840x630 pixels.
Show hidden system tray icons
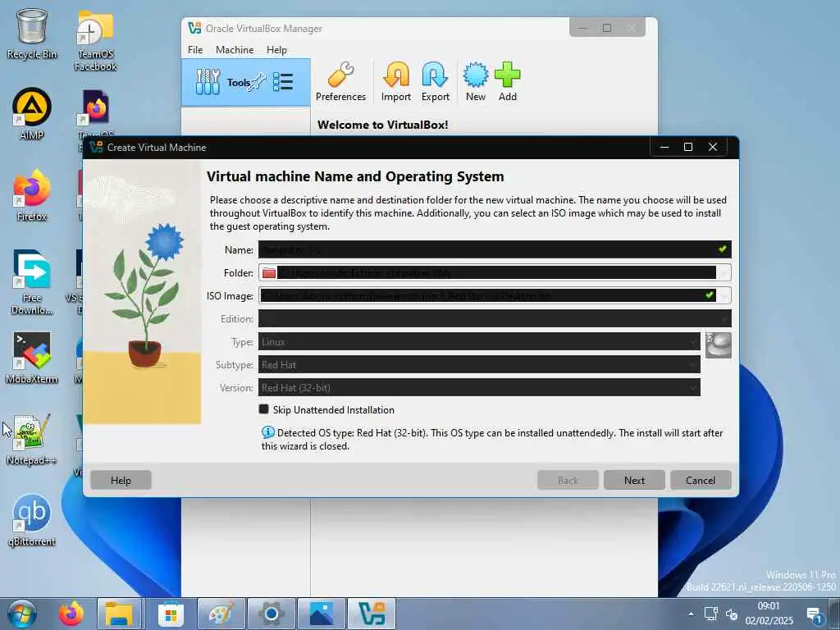tap(691, 614)
